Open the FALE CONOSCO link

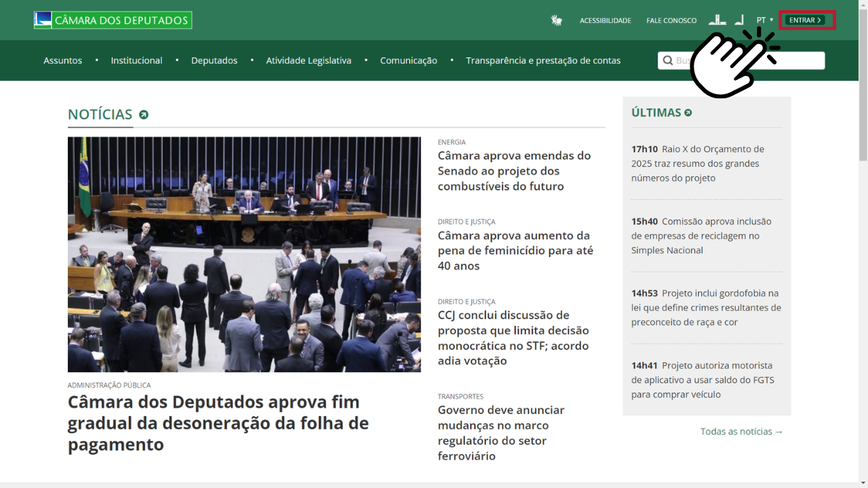coord(671,20)
